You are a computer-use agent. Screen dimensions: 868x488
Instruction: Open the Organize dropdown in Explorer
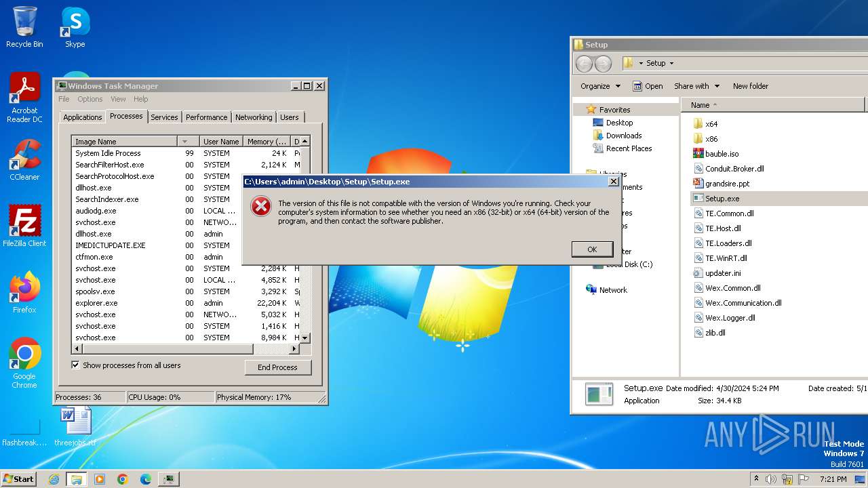600,86
